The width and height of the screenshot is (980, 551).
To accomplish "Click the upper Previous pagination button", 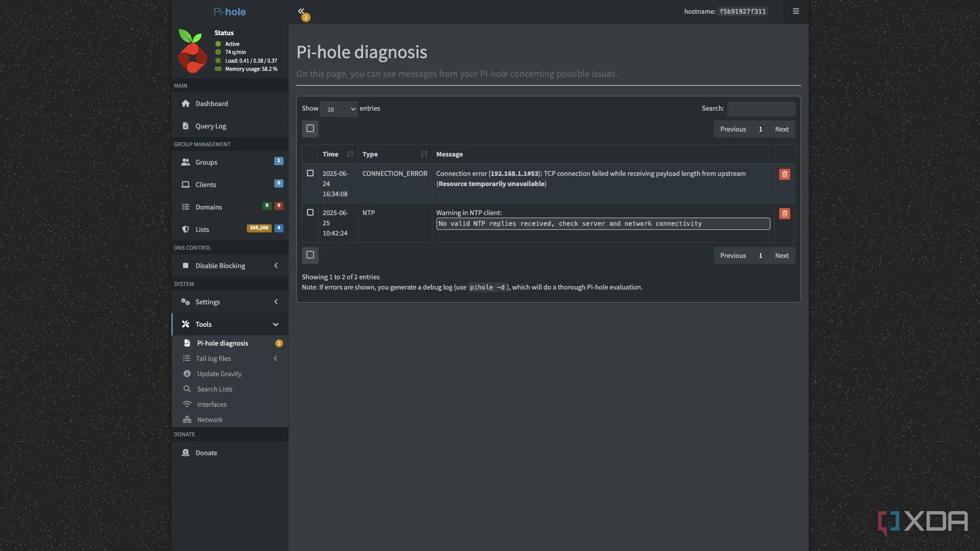I will 733,129.
